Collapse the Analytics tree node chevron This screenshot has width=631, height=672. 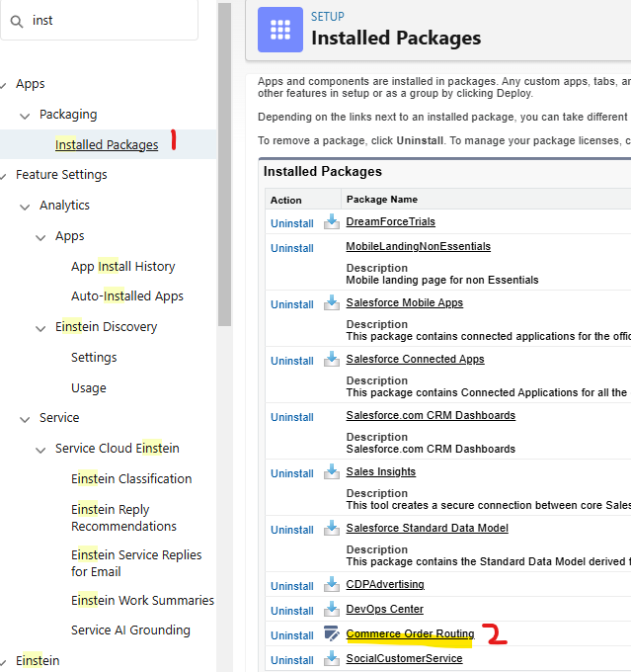(x=25, y=207)
